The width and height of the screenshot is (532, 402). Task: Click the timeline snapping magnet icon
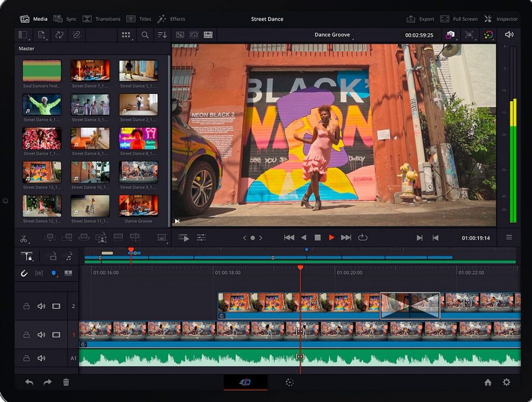[x=24, y=273]
